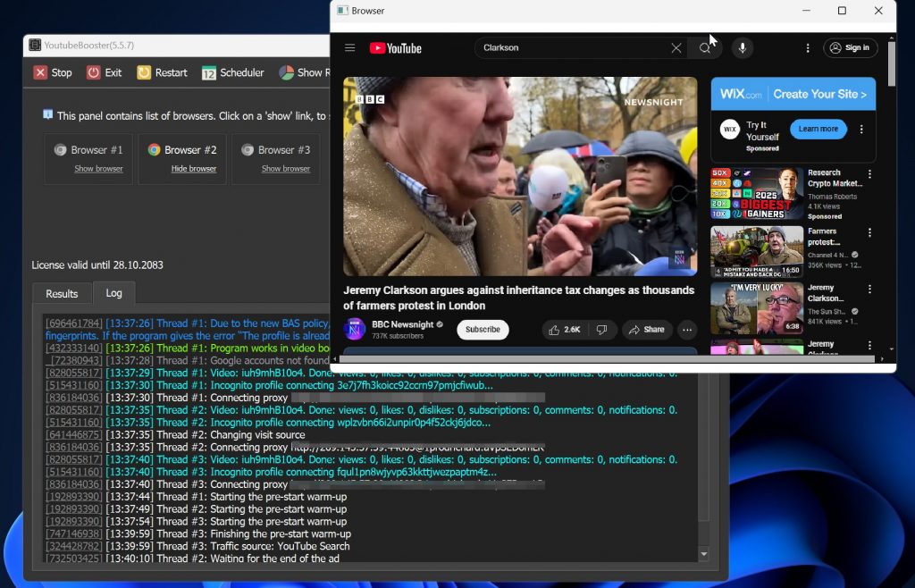915x588 pixels.
Task: Click the Stop button in YoutubeBooster
Action: coord(53,72)
